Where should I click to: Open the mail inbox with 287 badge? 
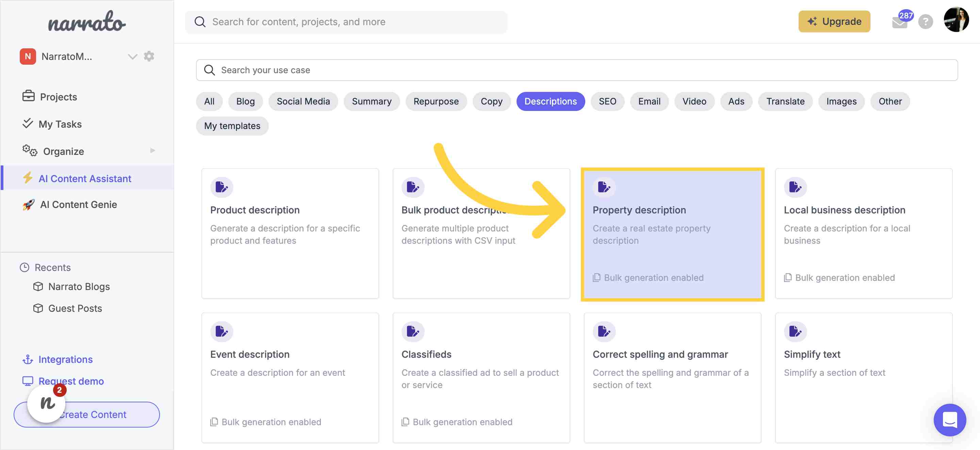(900, 22)
